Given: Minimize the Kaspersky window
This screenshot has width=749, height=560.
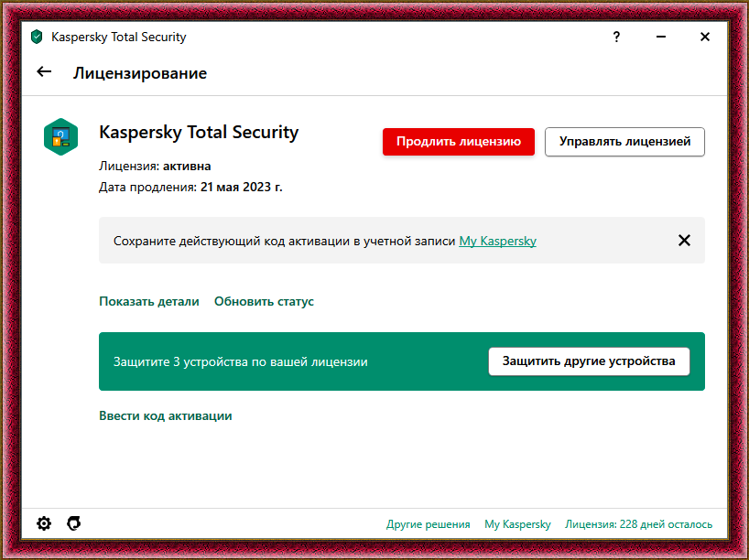Looking at the screenshot, I should (660, 37).
